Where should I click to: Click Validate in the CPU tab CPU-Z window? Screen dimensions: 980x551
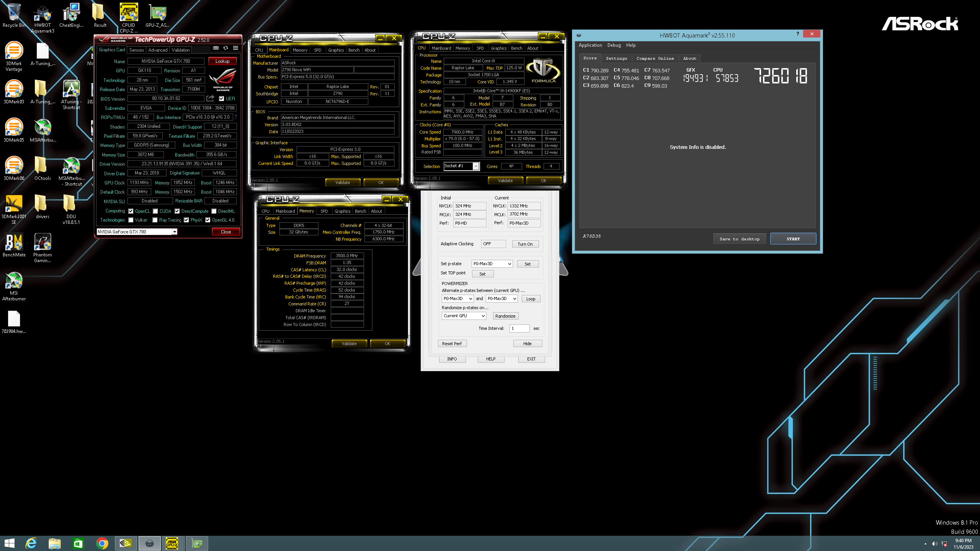505,180
